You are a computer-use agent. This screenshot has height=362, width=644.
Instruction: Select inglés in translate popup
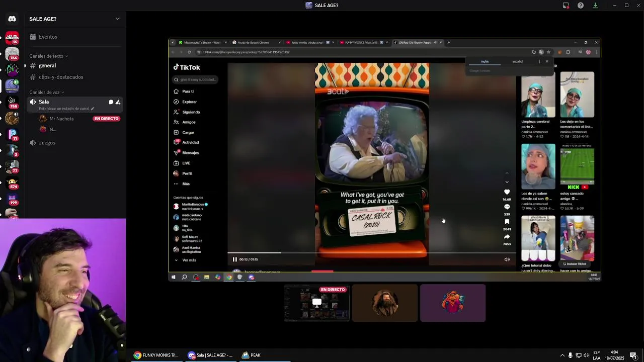(485, 61)
